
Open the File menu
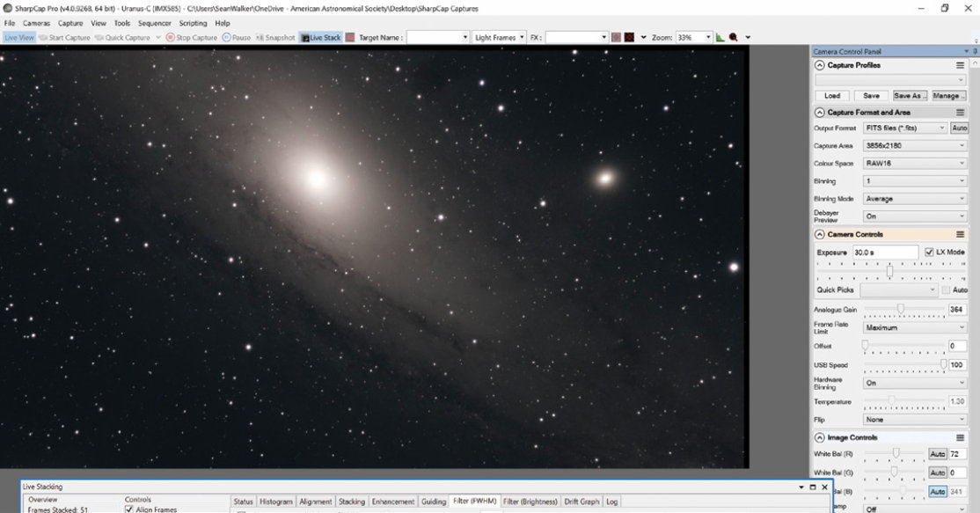tap(10, 23)
